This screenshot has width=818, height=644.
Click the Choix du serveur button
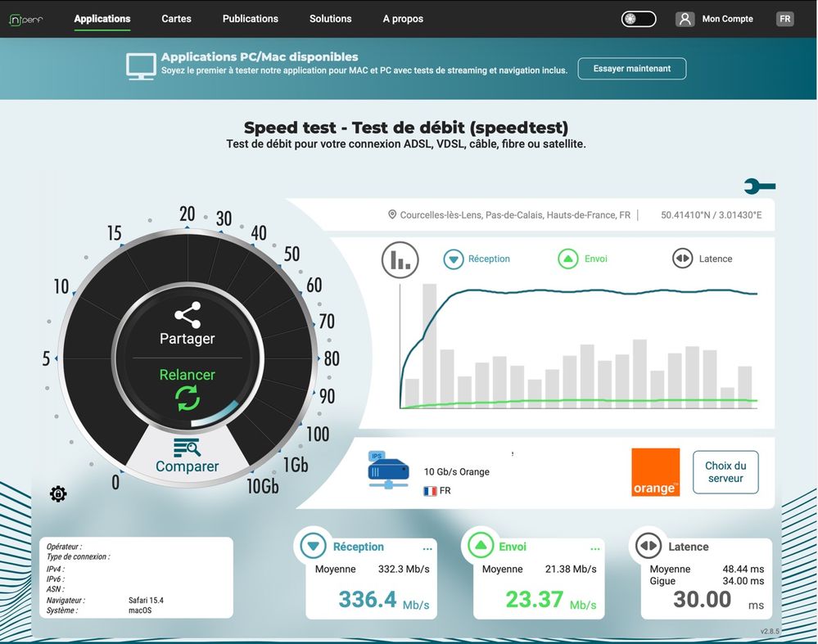click(x=725, y=472)
